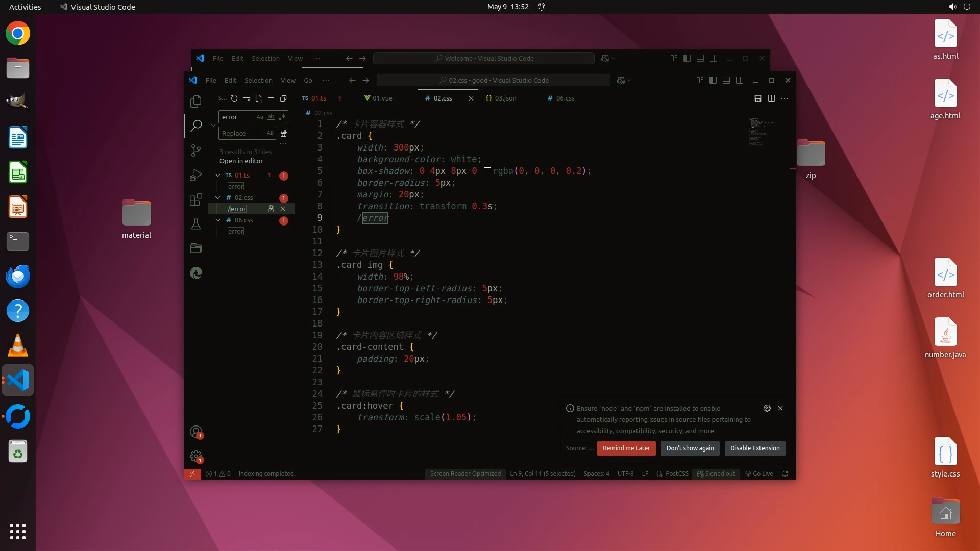The height and width of the screenshot is (551, 980).
Task: Collapse the Replace field toggle chevron
Action: (213, 125)
